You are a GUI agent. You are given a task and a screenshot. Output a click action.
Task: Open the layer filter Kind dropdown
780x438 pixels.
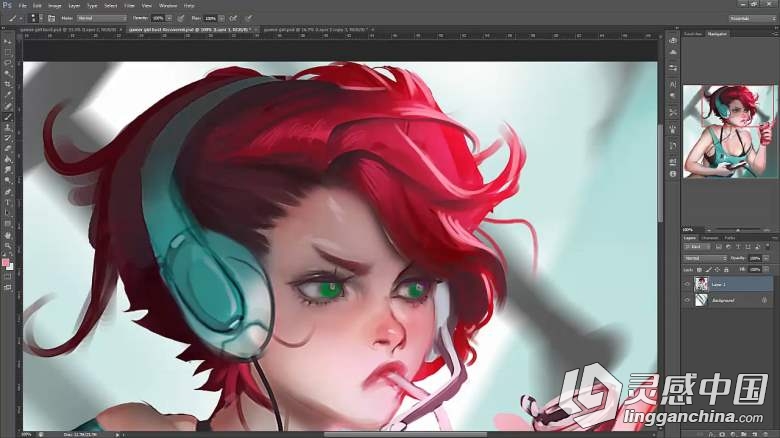(x=697, y=247)
